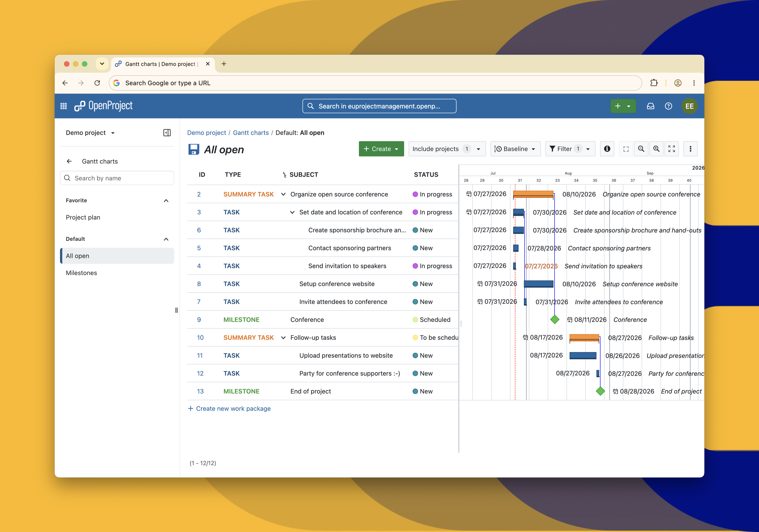
Task: Open the modules grid menu icon
Action: click(63, 106)
